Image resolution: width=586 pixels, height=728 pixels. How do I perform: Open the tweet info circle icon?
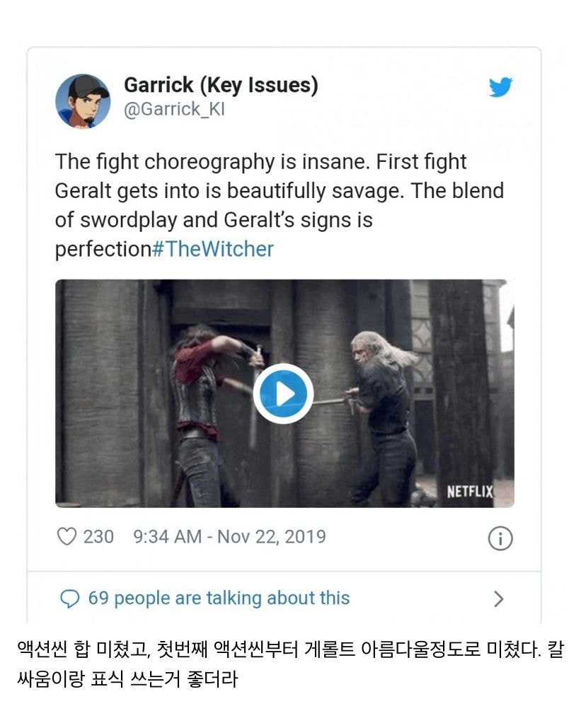click(500, 539)
